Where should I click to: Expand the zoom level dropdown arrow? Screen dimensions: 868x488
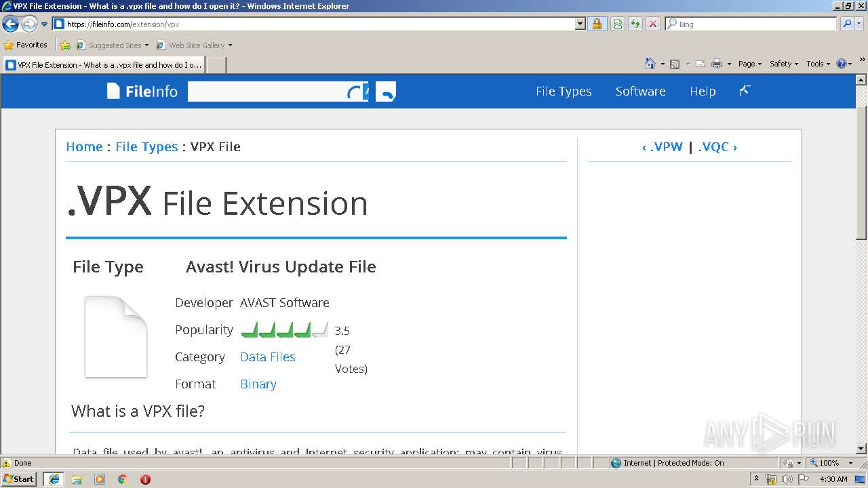point(850,463)
